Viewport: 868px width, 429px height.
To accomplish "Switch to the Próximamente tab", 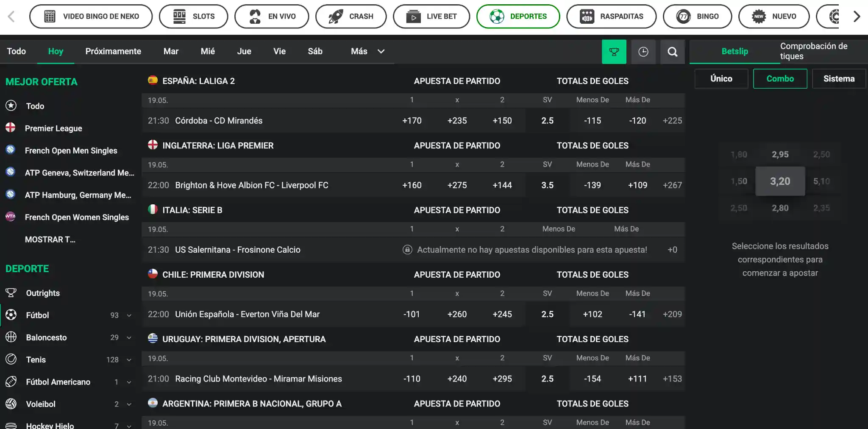I will [x=113, y=51].
